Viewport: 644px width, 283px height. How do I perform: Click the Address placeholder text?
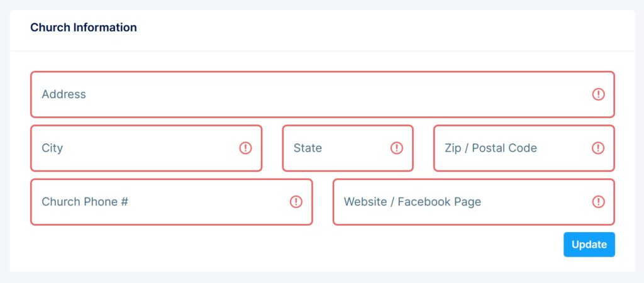[x=64, y=94]
